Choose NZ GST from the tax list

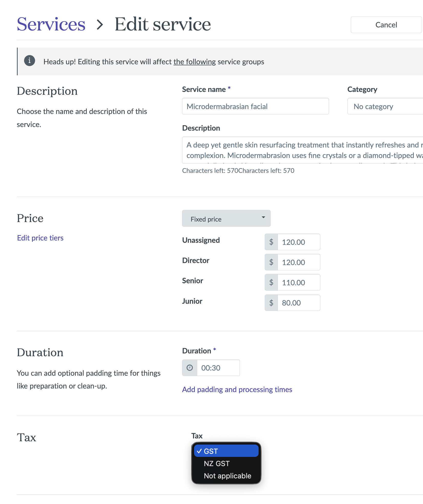click(x=217, y=464)
